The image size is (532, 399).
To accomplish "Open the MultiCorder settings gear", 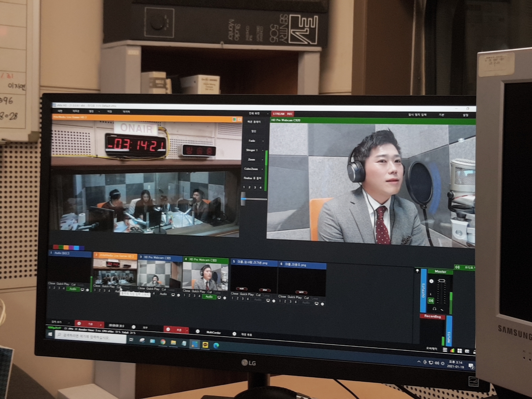I will tap(198, 331).
